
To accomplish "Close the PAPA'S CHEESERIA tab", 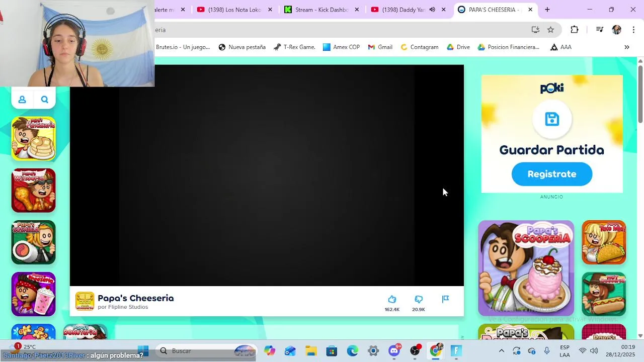I will (530, 10).
